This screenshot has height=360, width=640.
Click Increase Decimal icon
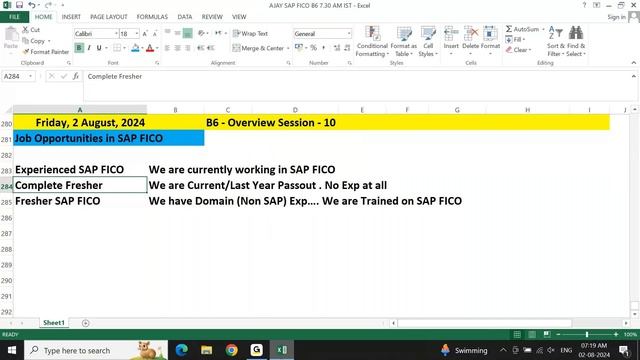[337, 48]
